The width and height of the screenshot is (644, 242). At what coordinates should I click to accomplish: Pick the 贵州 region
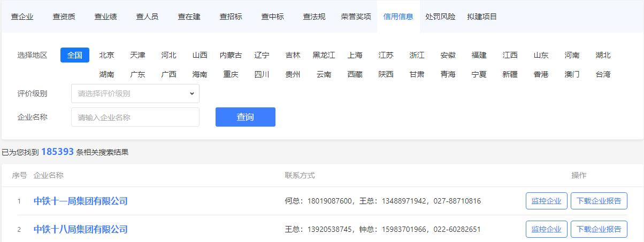tap(293, 74)
